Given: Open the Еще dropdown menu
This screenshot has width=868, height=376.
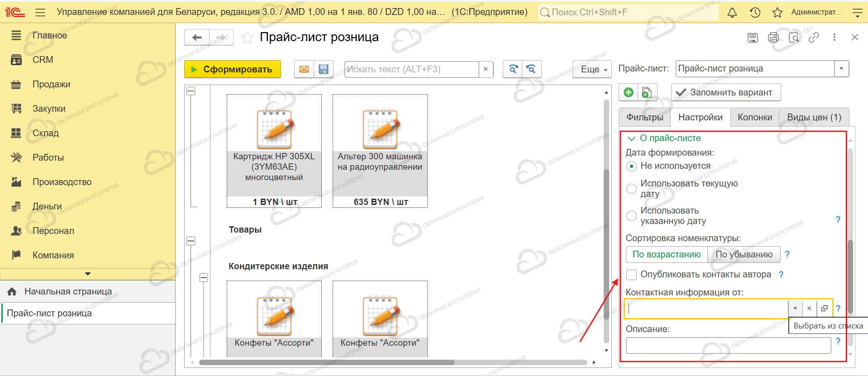Looking at the screenshot, I should (592, 69).
